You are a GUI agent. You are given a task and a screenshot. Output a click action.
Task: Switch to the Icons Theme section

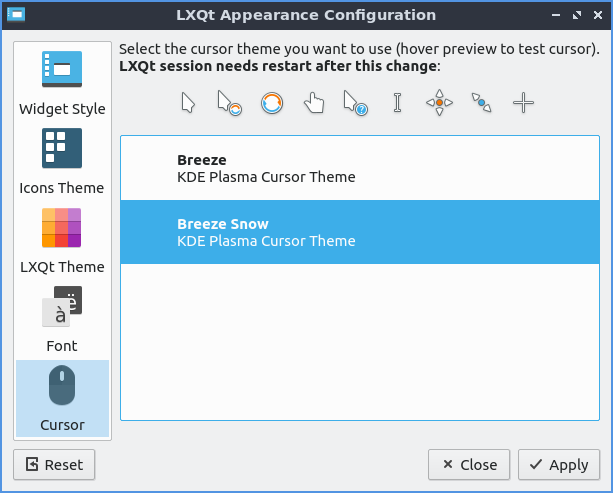pyautogui.click(x=62, y=162)
